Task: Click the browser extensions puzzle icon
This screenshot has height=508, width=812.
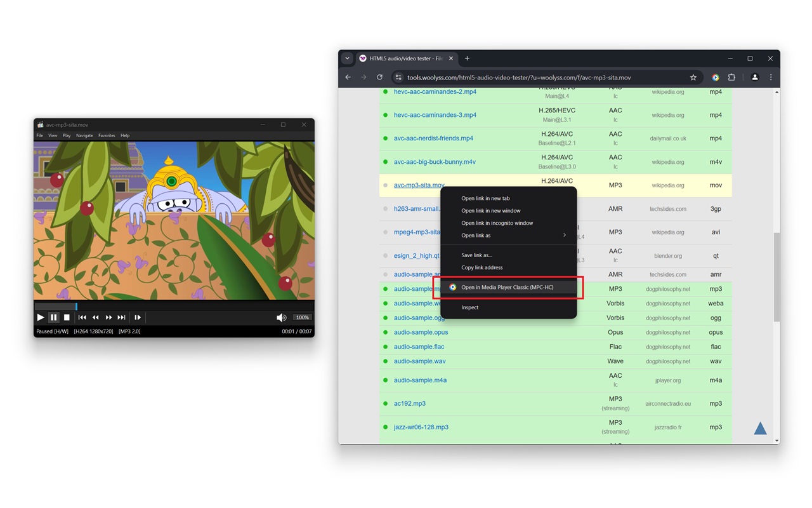Action: [731, 77]
